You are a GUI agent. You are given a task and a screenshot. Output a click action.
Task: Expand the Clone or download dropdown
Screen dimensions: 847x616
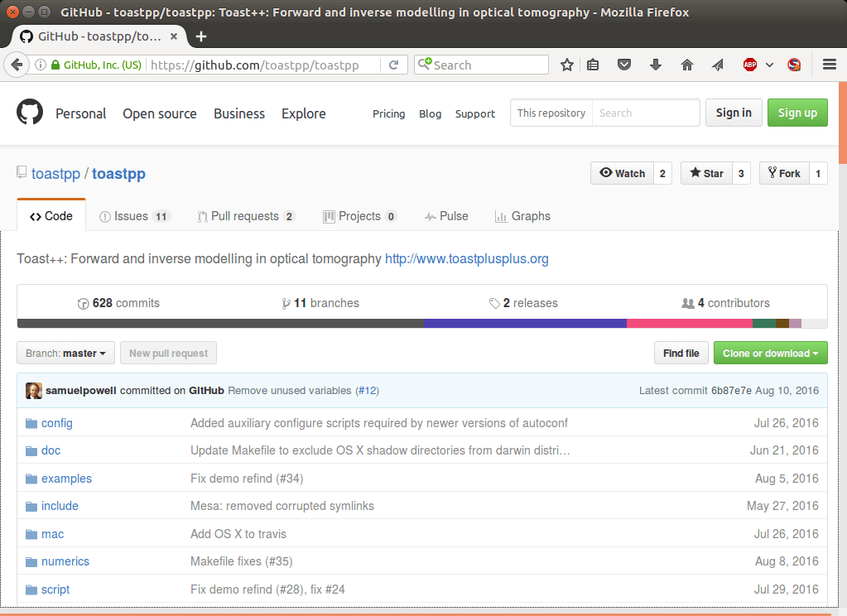coord(770,353)
